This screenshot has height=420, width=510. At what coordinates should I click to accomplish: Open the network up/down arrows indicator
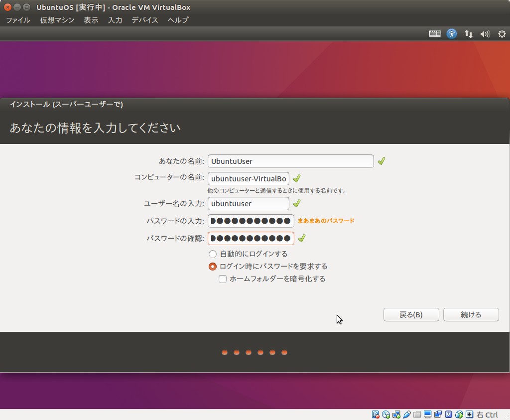[468, 34]
